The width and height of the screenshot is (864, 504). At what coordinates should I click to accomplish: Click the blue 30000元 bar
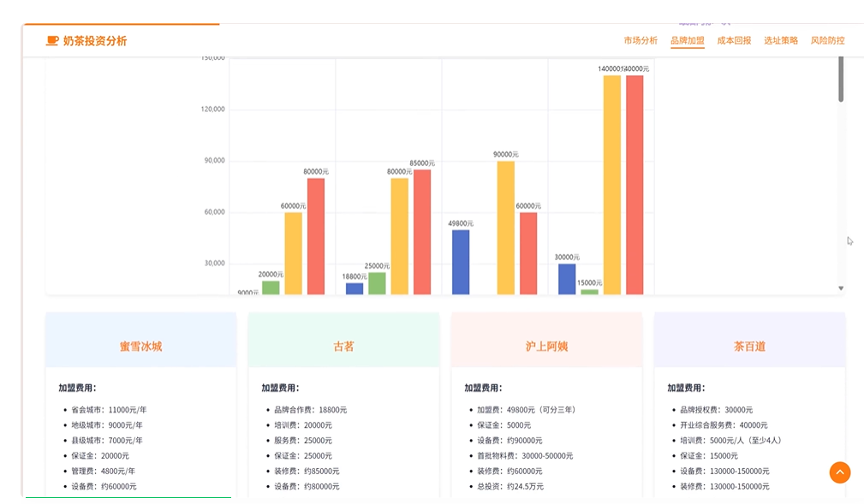(567, 279)
